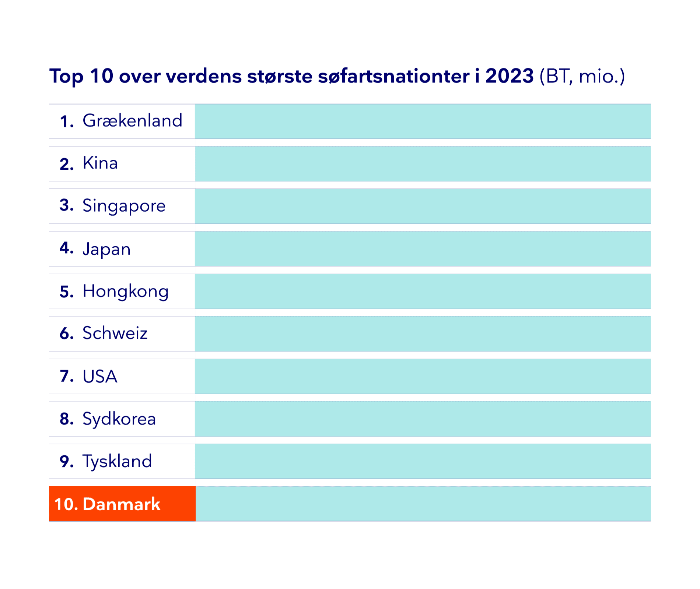Select the USA row label

pos(99,376)
